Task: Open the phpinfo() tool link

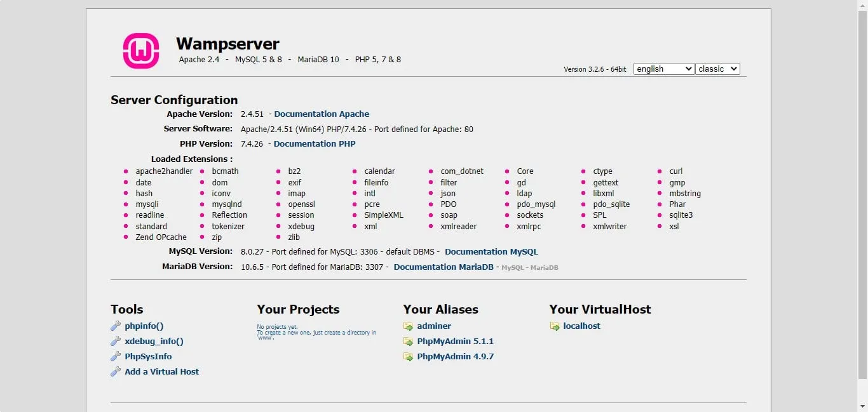Action: click(144, 326)
